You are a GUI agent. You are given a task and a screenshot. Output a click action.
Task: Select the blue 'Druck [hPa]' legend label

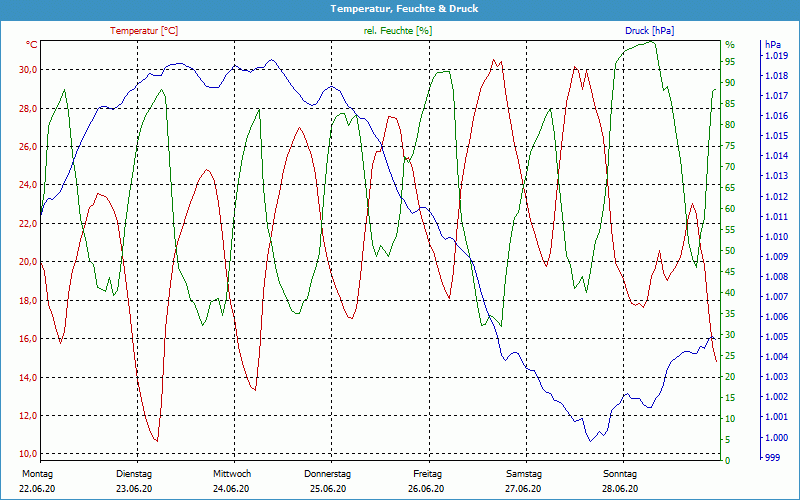(x=649, y=31)
